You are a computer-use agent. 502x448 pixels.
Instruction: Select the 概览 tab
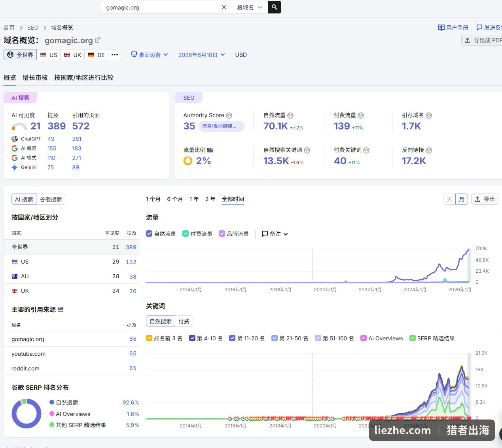point(10,78)
